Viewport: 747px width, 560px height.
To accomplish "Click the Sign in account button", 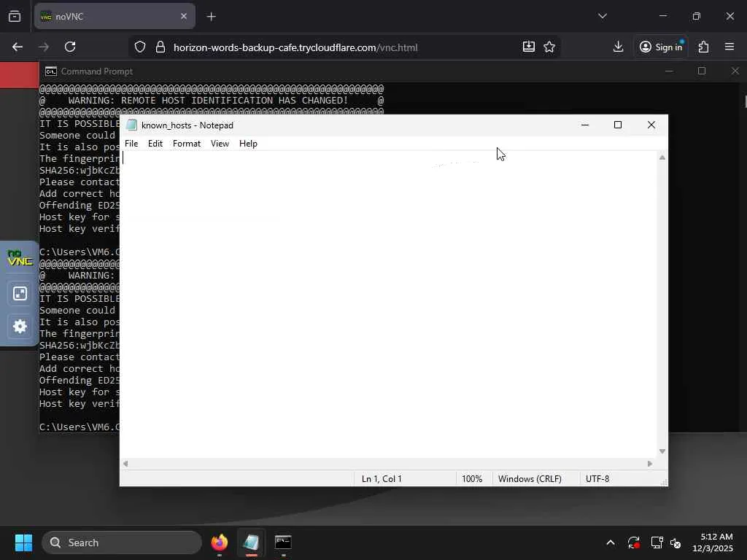I will [661, 47].
